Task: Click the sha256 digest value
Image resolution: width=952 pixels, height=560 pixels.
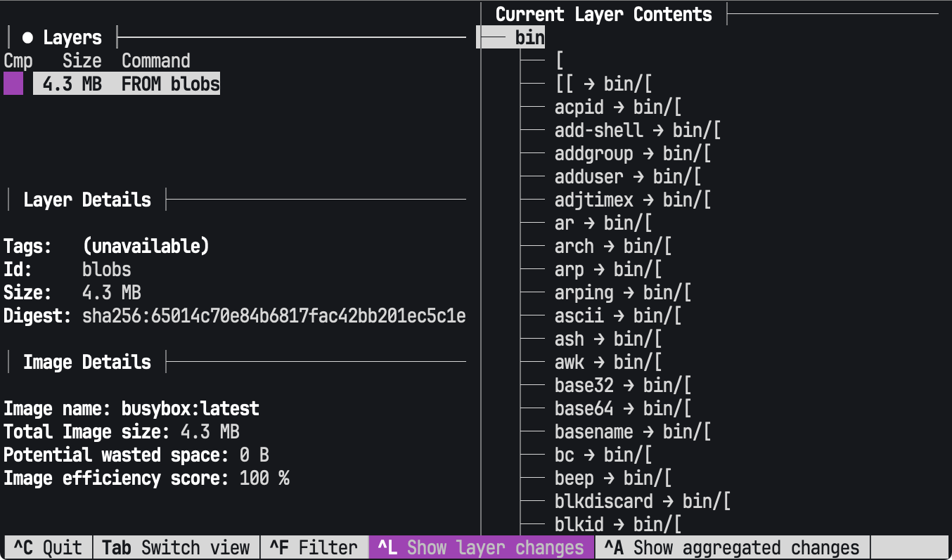Action: (x=274, y=316)
